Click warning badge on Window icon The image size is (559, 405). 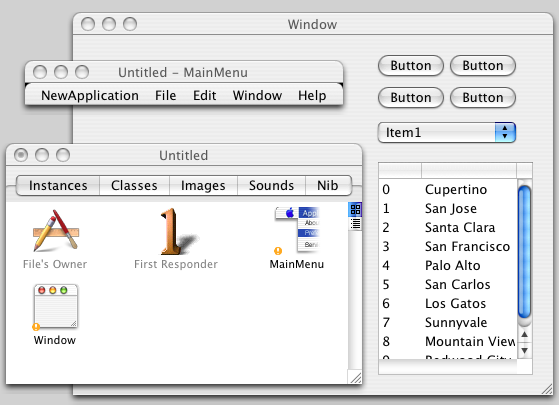point(36,327)
